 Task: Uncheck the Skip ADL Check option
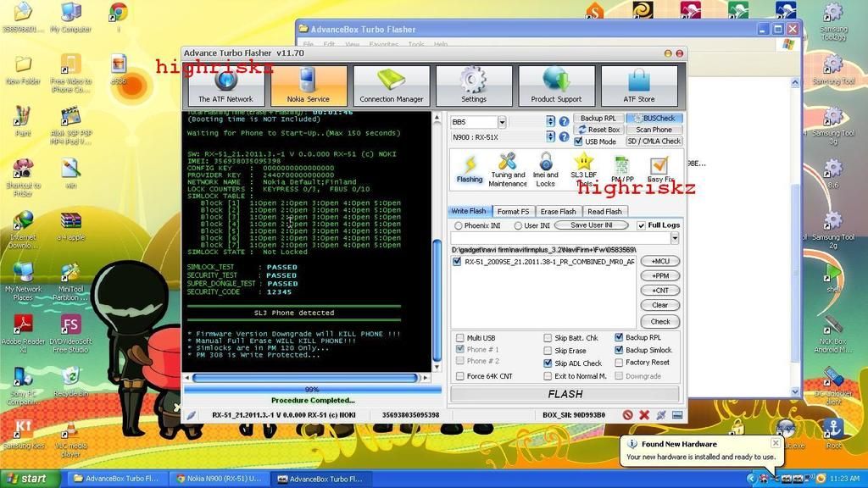click(548, 363)
